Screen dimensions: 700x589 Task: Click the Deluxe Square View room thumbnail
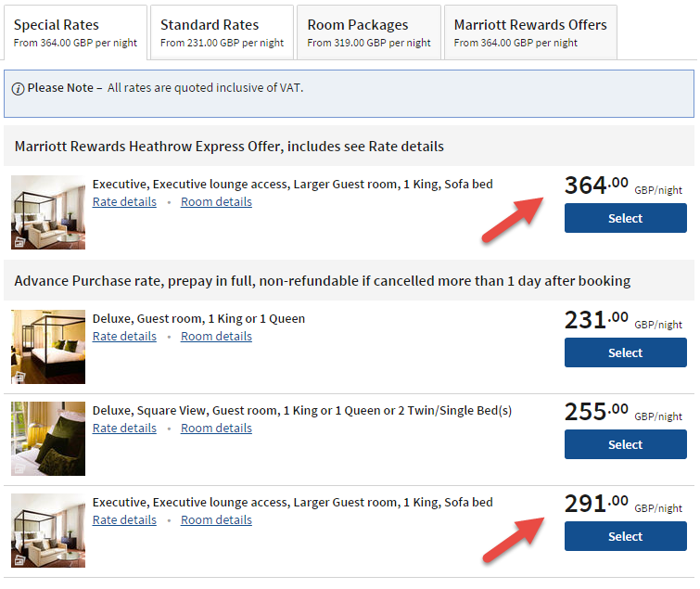pyautogui.click(x=48, y=439)
